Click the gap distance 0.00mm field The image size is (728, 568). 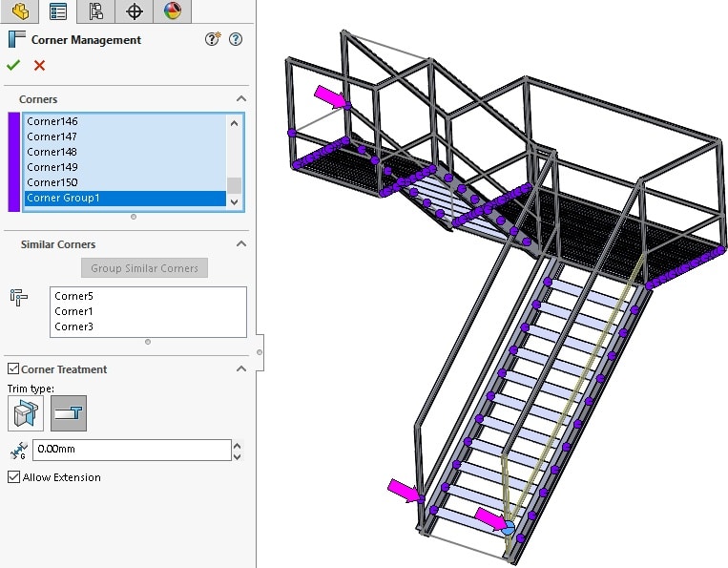point(131,450)
